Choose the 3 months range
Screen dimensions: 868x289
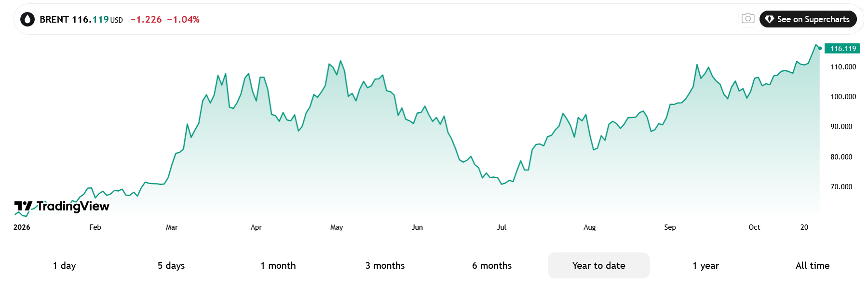point(385,265)
